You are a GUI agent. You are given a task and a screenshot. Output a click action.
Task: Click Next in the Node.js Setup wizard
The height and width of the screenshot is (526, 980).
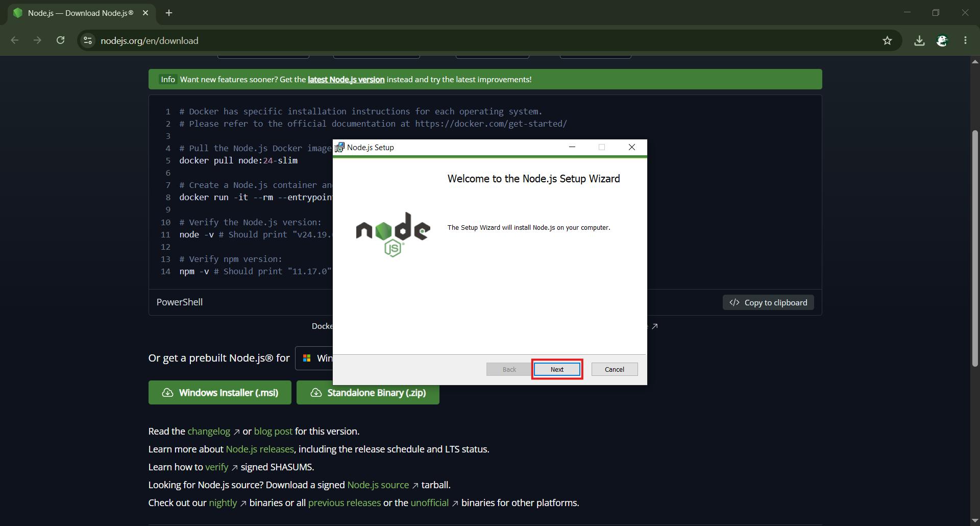[557, 369]
